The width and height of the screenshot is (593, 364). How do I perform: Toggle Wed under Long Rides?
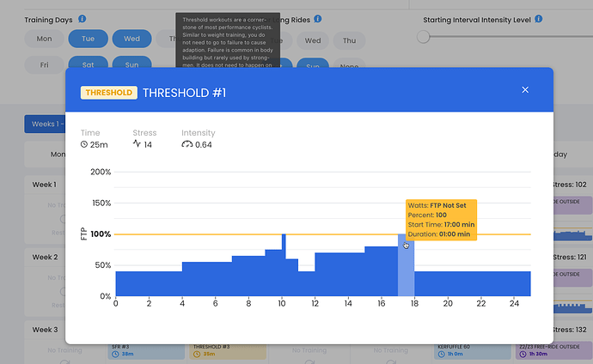[x=313, y=40]
